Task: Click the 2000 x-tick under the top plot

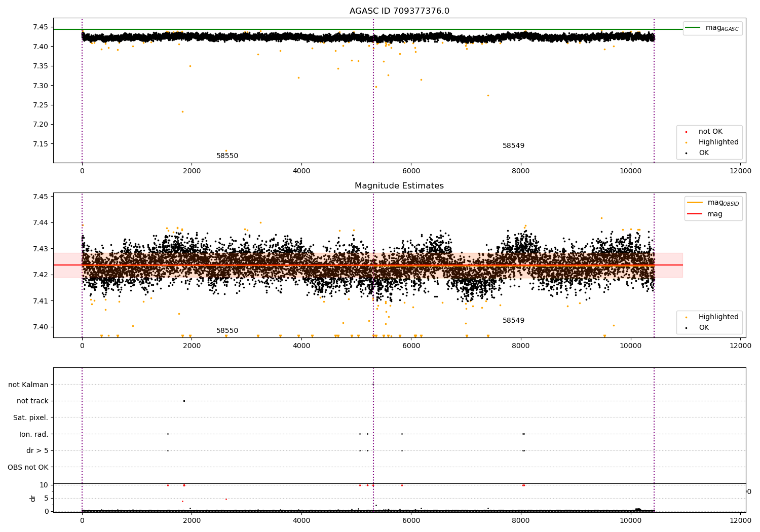Action: tap(192, 171)
